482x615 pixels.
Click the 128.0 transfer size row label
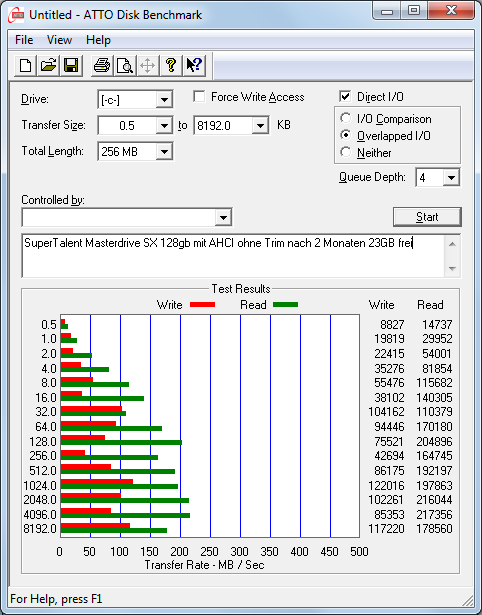point(43,442)
